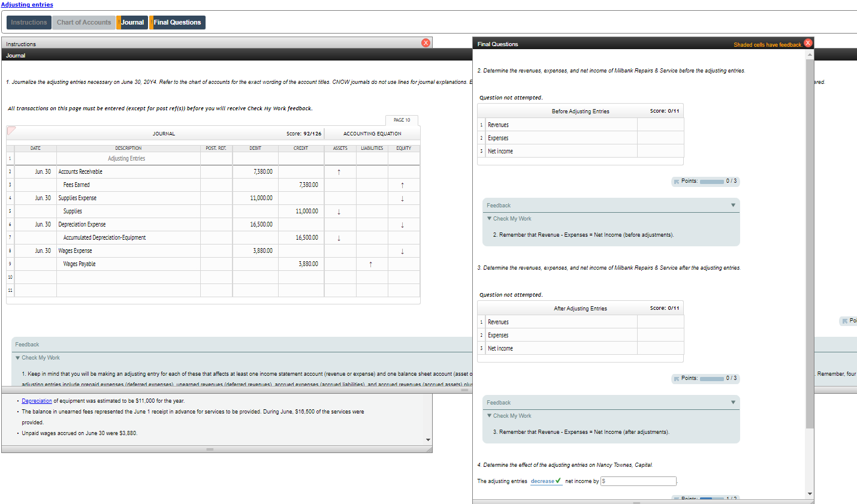Click the pink flag on the journal corner
The height and width of the screenshot is (504, 857).
[10, 131]
